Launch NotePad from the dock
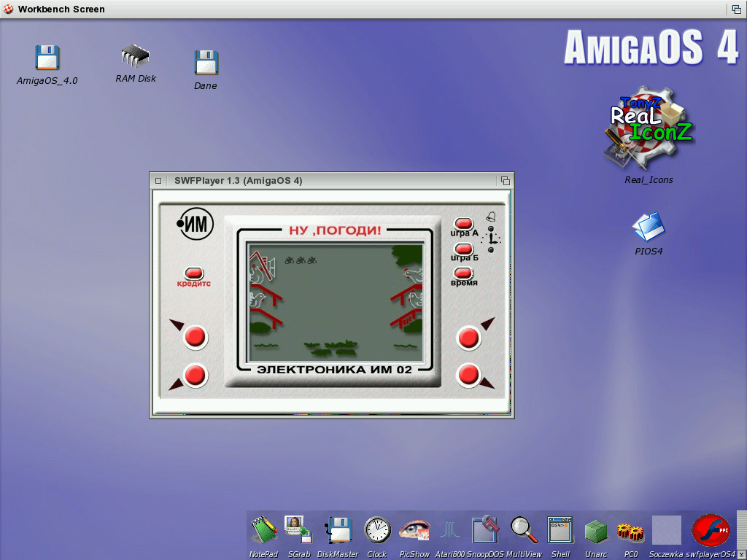747x560 pixels. [264, 529]
